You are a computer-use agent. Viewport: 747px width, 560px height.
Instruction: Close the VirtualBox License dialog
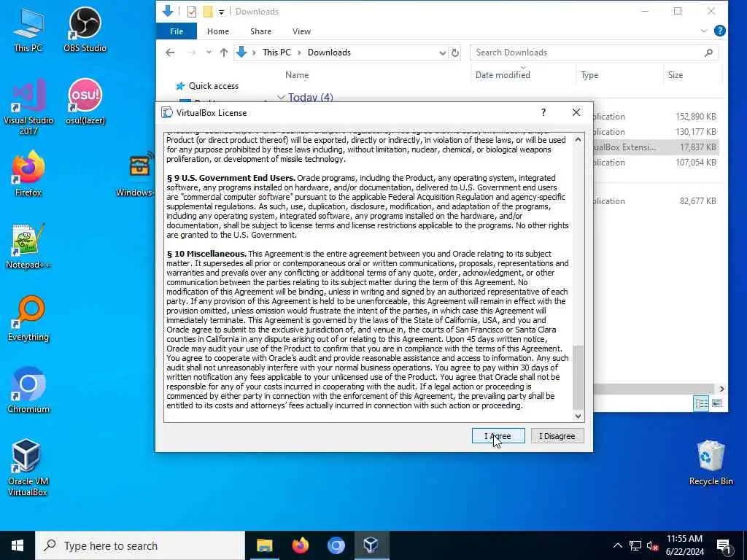[x=576, y=112]
